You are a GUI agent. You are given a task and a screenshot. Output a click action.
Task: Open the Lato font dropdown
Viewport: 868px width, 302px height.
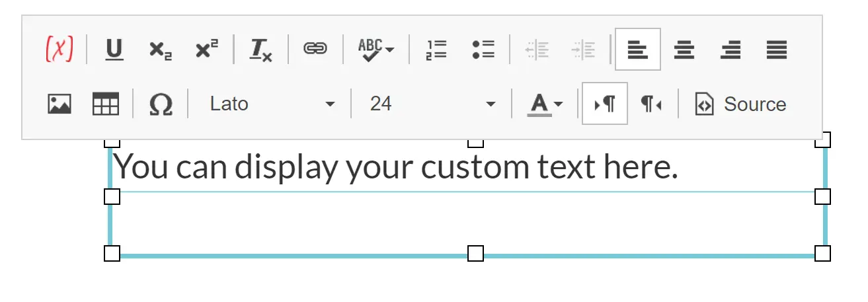(x=271, y=104)
